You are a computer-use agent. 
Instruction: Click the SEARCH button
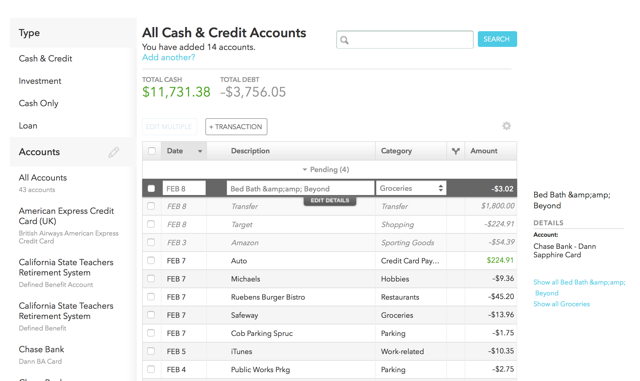tap(497, 39)
